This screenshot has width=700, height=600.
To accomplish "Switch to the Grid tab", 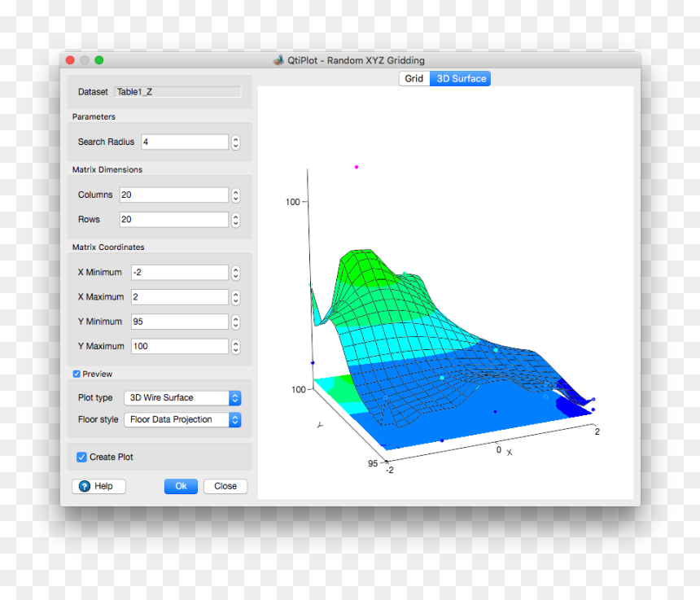I will [413, 79].
